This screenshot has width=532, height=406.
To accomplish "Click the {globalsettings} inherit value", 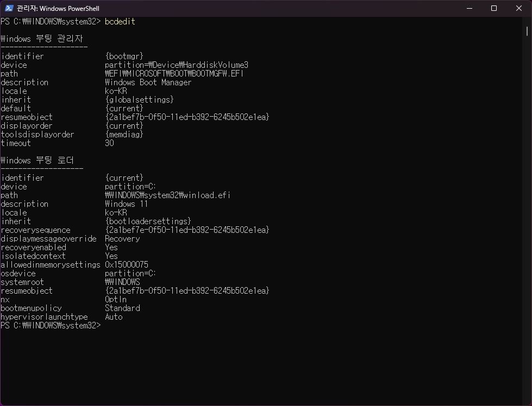I will pyautogui.click(x=140, y=100).
